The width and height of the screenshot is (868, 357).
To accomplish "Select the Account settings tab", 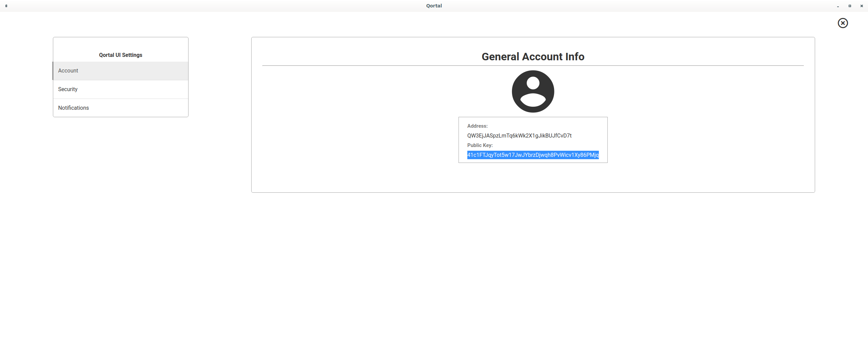I will 121,71.
